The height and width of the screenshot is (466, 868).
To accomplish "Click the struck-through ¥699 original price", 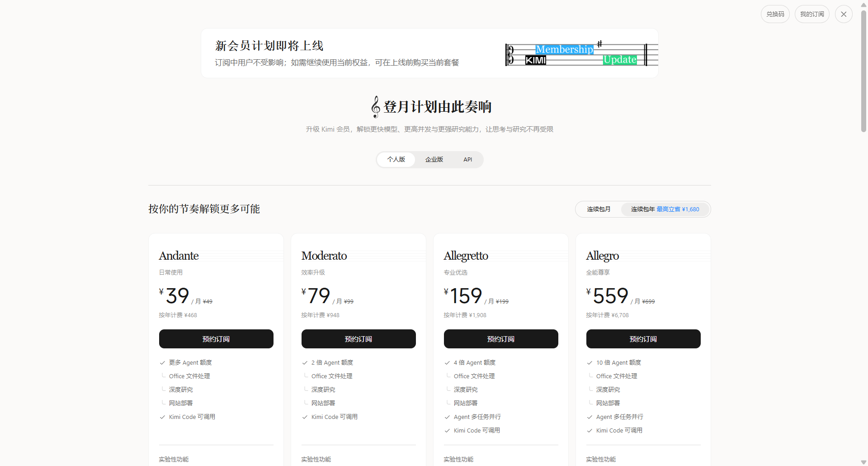I will 648,301.
